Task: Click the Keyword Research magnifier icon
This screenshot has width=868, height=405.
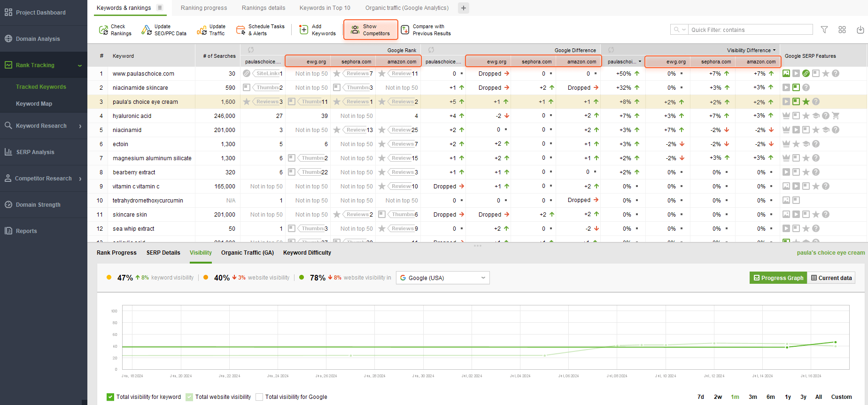Action: click(x=8, y=125)
